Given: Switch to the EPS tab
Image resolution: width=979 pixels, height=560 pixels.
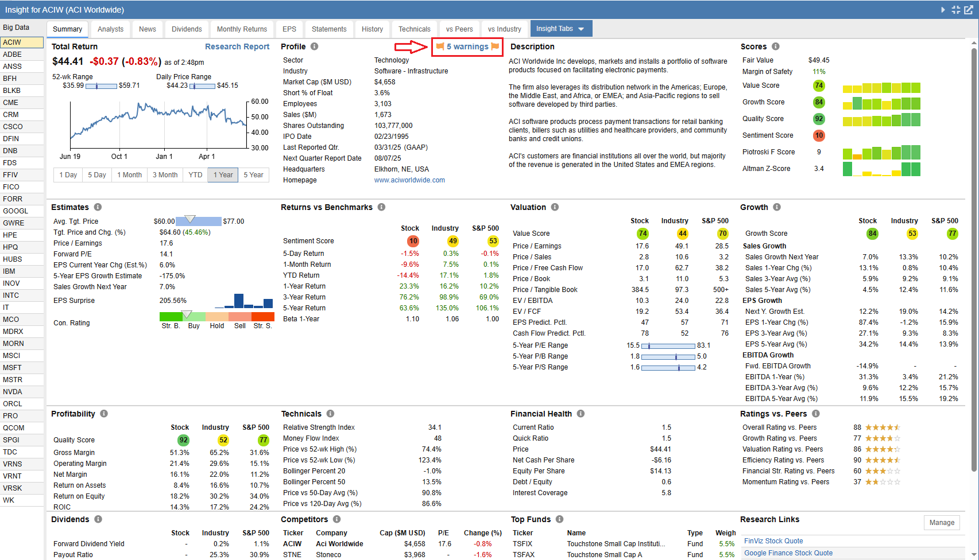Looking at the screenshot, I should coord(289,29).
